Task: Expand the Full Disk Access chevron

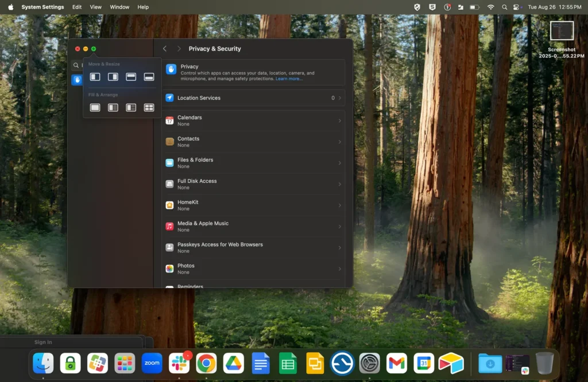Action: click(x=340, y=184)
